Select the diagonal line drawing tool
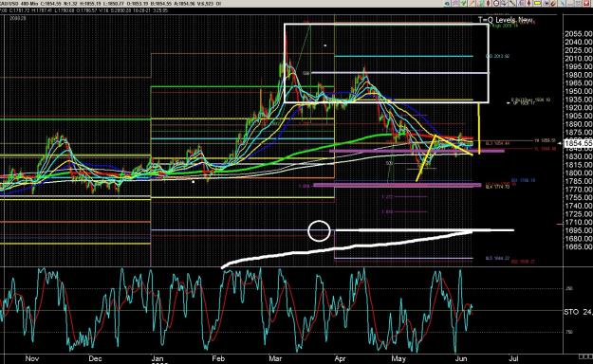 (x=512, y=4)
